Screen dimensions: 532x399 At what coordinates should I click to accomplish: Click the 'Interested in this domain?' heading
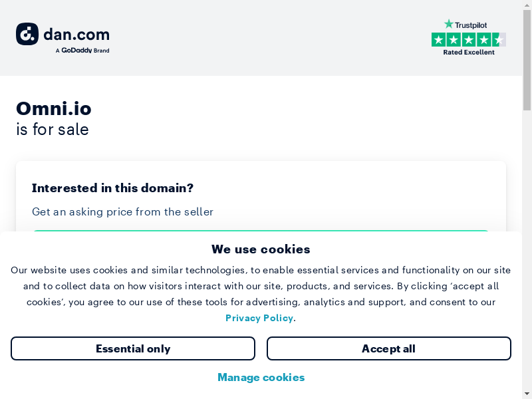(112, 188)
